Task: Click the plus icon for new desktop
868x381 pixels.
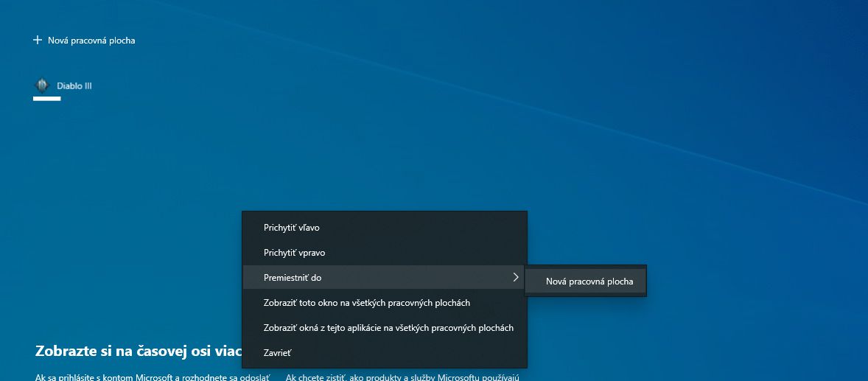Action: click(x=38, y=40)
